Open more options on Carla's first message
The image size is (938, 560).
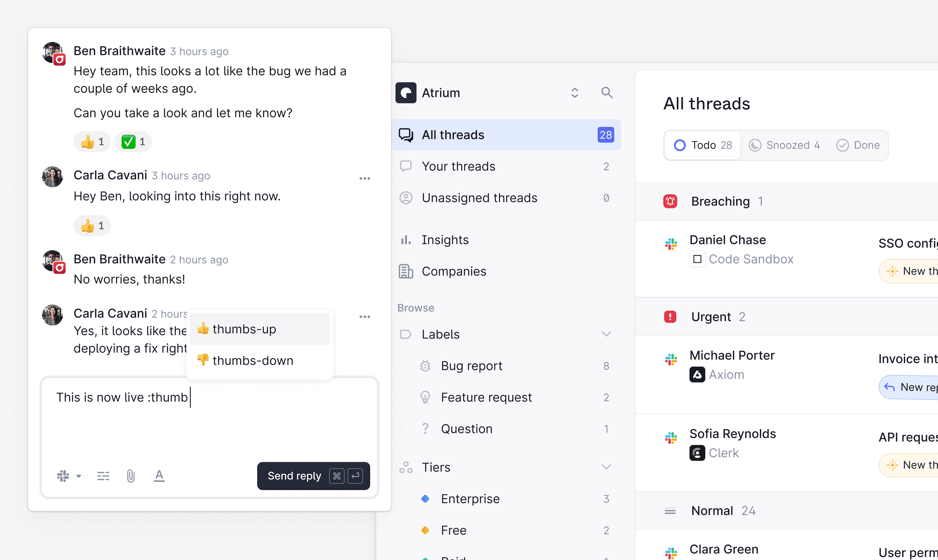click(365, 178)
